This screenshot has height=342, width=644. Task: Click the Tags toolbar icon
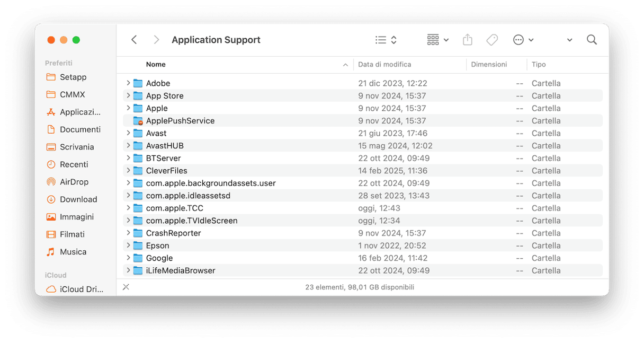492,40
